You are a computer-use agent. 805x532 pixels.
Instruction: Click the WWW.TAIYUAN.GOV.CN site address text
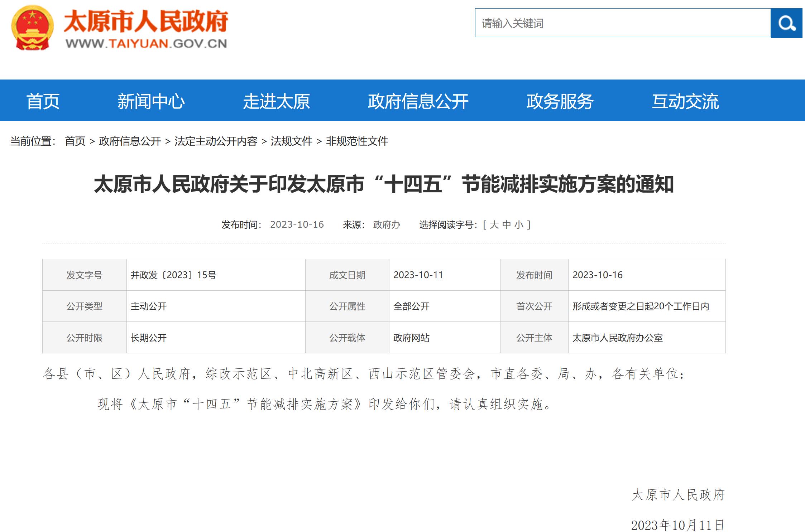tap(146, 44)
